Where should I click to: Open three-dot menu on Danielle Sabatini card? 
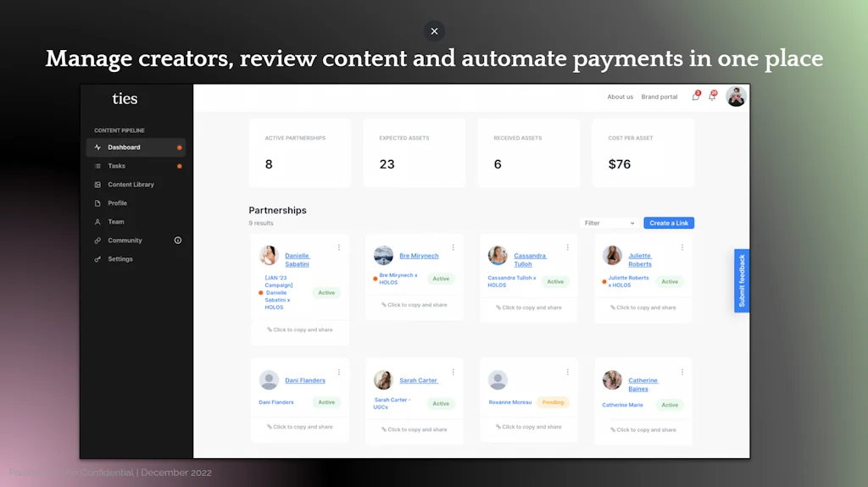[339, 247]
